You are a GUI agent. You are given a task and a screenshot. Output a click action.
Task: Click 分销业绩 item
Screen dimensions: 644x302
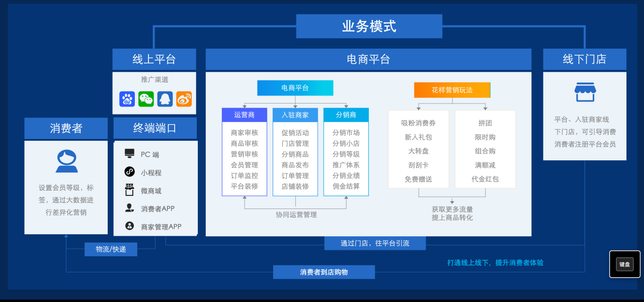tap(346, 175)
